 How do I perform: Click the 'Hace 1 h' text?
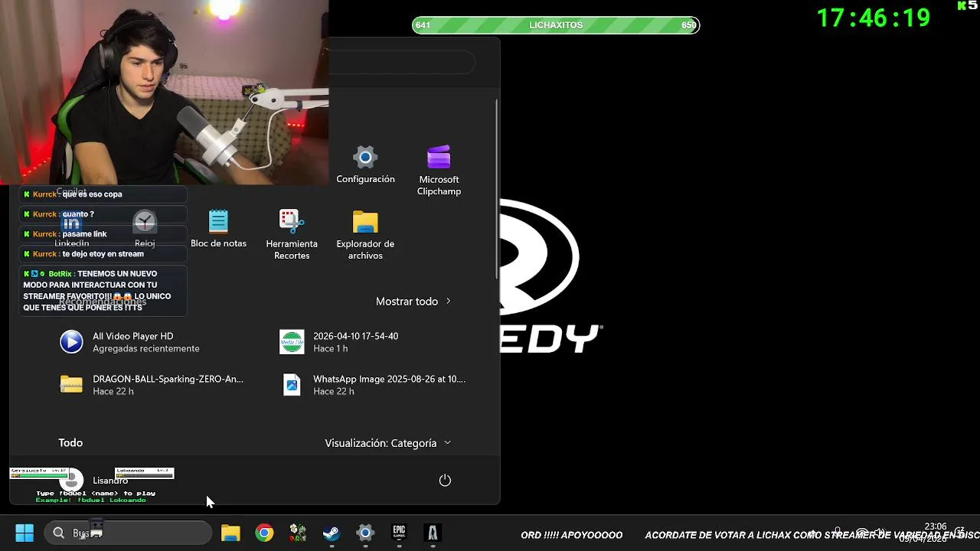[x=331, y=349]
